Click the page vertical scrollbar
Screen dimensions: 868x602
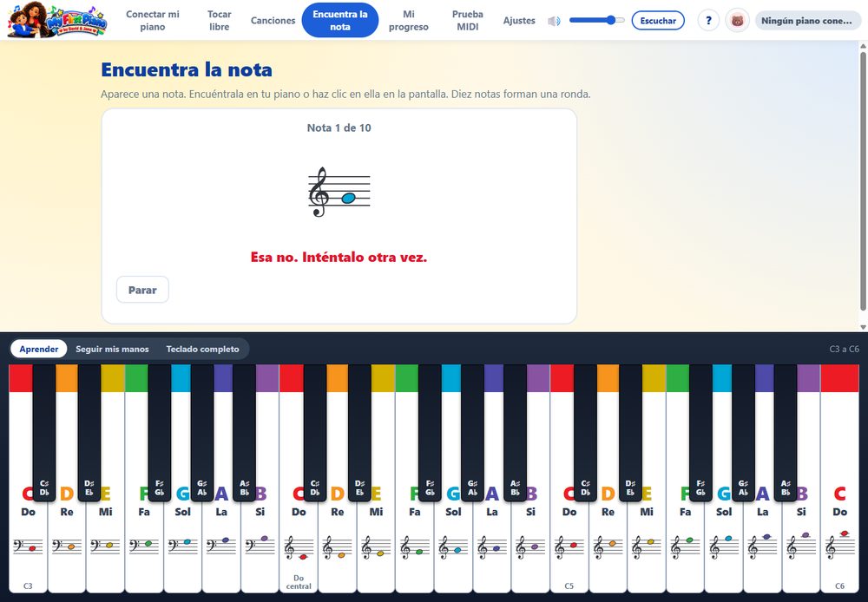[x=863, y=182]
